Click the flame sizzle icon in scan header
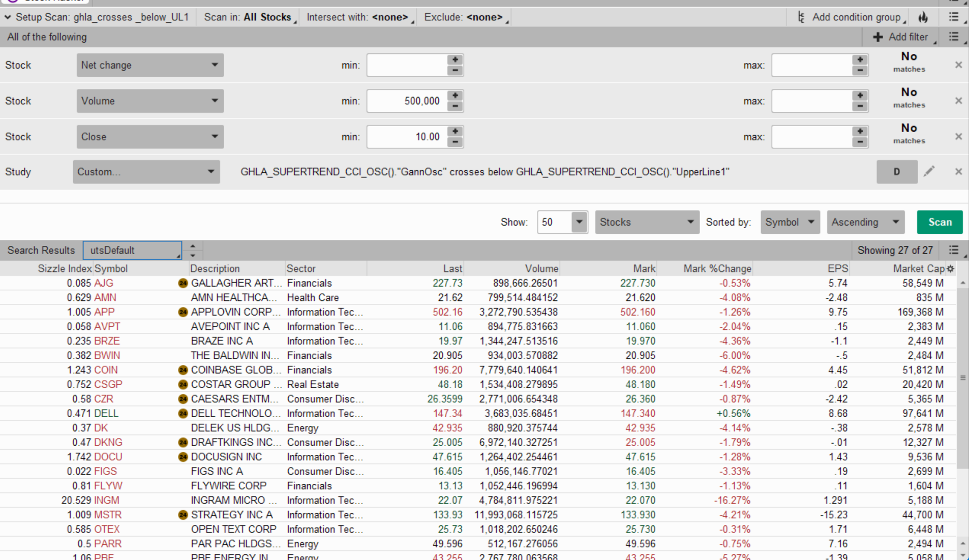The height and width of the screenshot is (560, 969). click(923, 17)
